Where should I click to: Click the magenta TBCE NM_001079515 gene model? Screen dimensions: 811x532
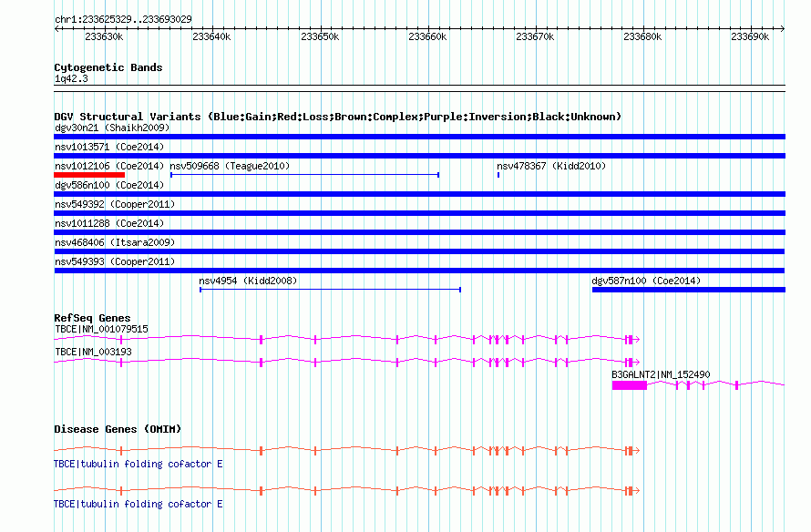[347, 339]
